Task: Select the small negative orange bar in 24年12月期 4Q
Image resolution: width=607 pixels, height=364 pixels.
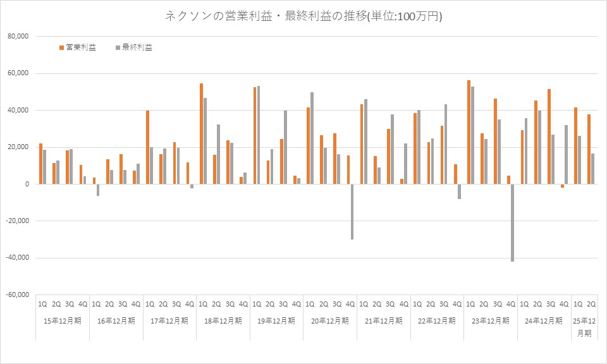Action: click(562, 186)
